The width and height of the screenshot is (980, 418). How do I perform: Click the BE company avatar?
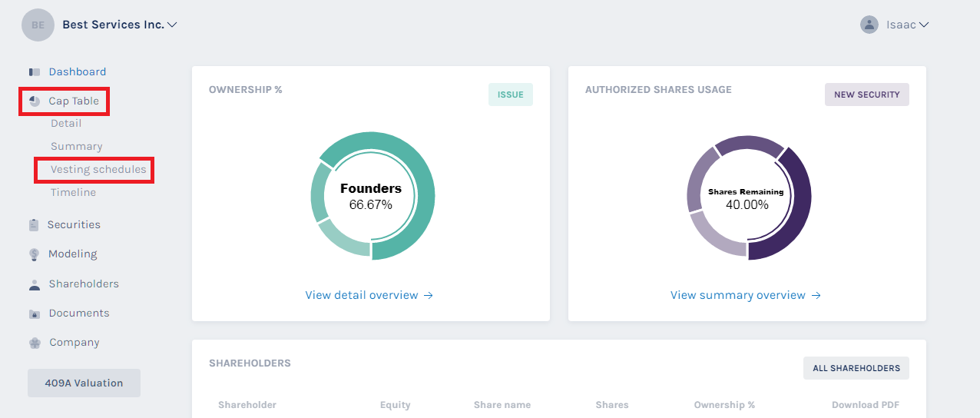click(x=38, y=25)
